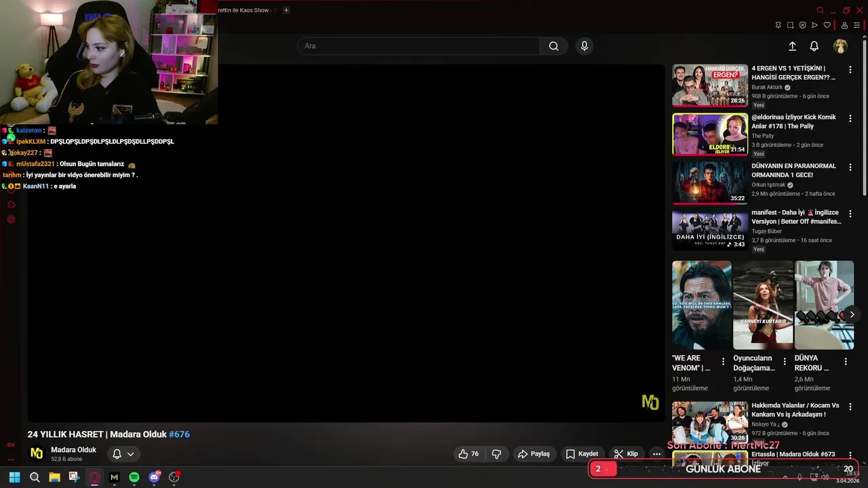Open DÜNYA REKORU short thumbnail
Screen dimensions: 868x488
point(824,305)
